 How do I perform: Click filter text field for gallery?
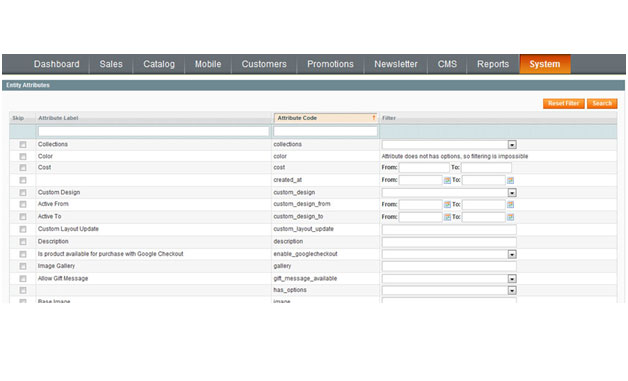pyautogui.click(x=449, y=266)
